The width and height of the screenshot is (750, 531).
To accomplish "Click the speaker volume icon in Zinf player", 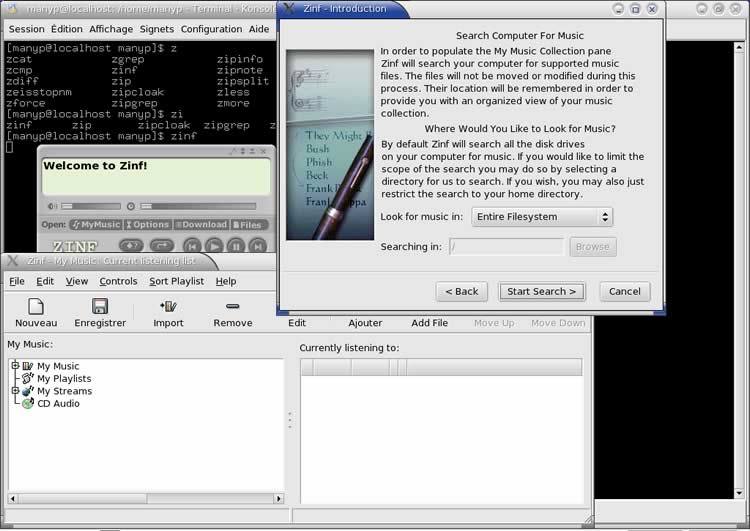I will pos(52,206).
